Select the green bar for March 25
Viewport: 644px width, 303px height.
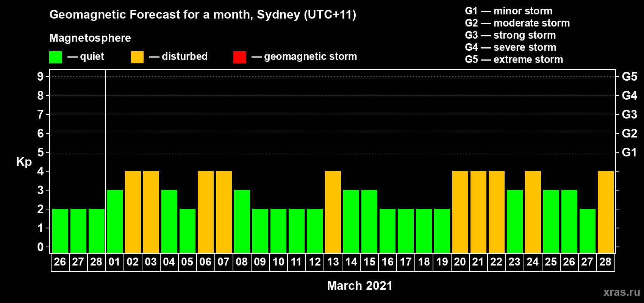tap(551, 221)
